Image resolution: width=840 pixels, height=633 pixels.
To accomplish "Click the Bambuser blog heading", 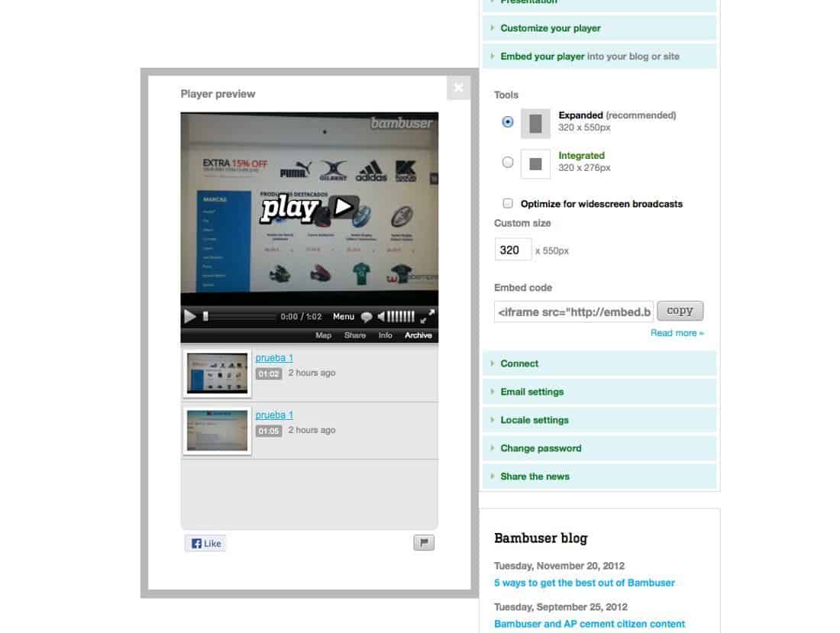I will [541, 538].
